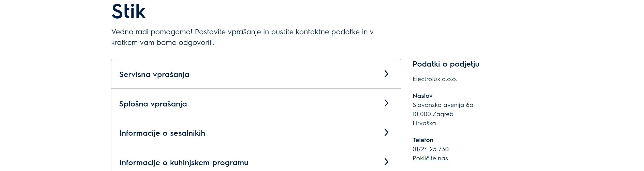Follow the Pokličite nas link
The height and width of the screenshot is (171, 644).
tap(430, 158)
